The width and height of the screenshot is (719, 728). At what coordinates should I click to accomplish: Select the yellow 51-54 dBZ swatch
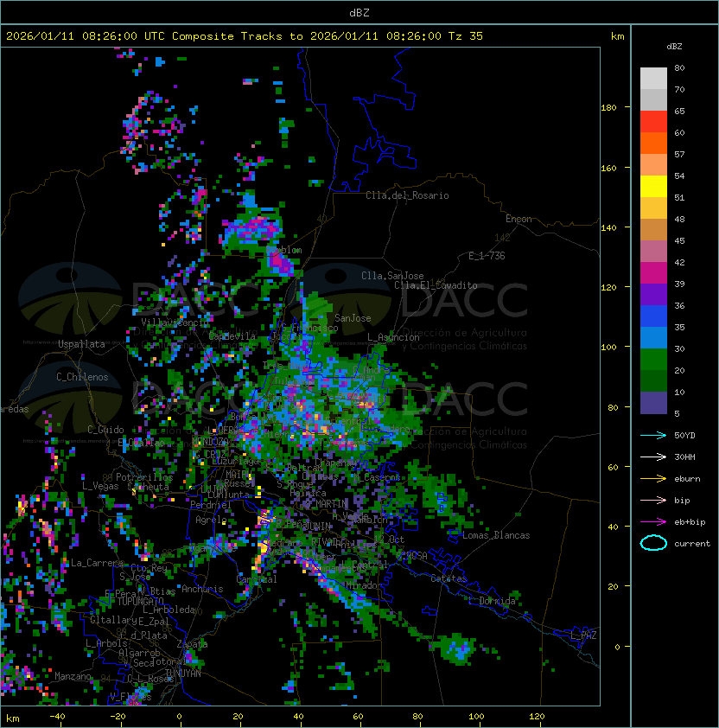pyautogui.click(x=653, y=186)
